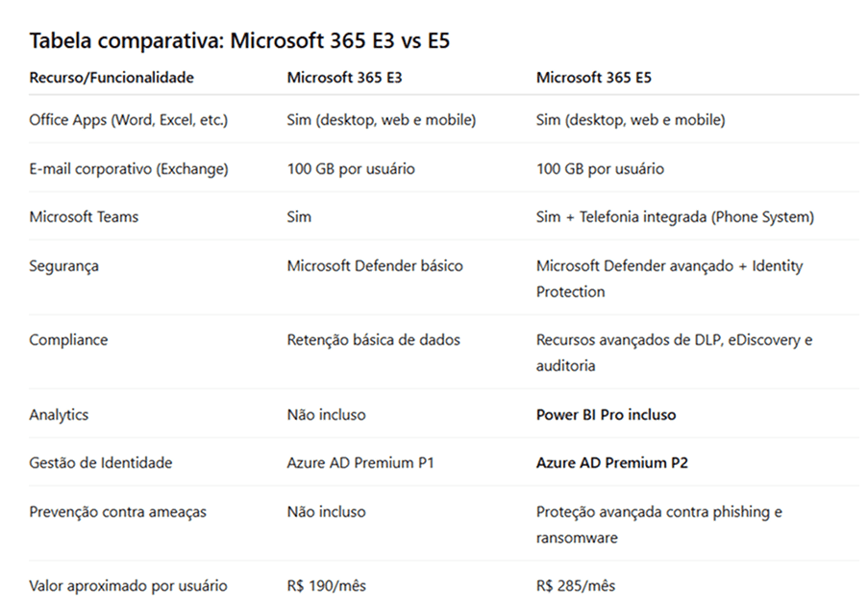Image resolution: width=868 pixels, height=612 pixels.
Task: Select the 'Office Apps (Word, Excel, etc.)' row label
Action: tap(129, 120)
